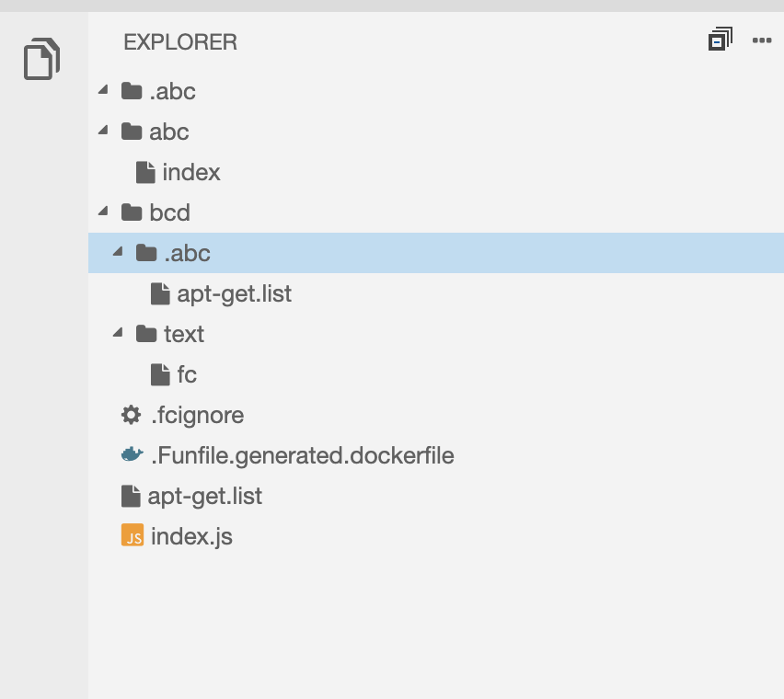Collapse the top-level .abc folder arrow
The height and width of the screenshot is (699, 784).
coord(103,90)
